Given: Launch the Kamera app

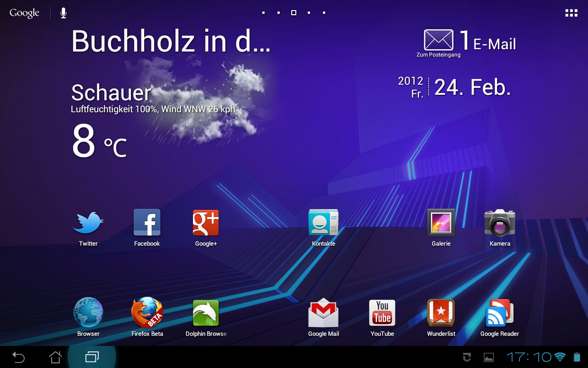Looking at the screenshot, I should point(500,223).
